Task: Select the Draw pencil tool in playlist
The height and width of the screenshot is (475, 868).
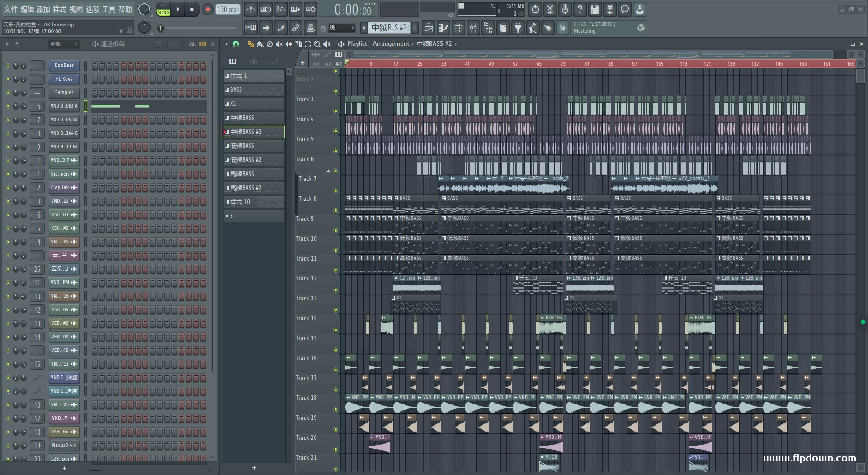Action: pos(250,44)
